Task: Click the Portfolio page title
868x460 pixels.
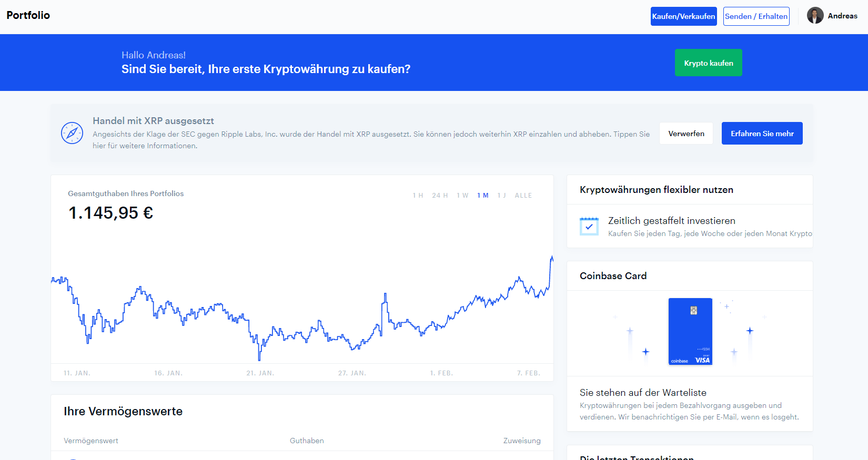Action: tap(28, 15)
